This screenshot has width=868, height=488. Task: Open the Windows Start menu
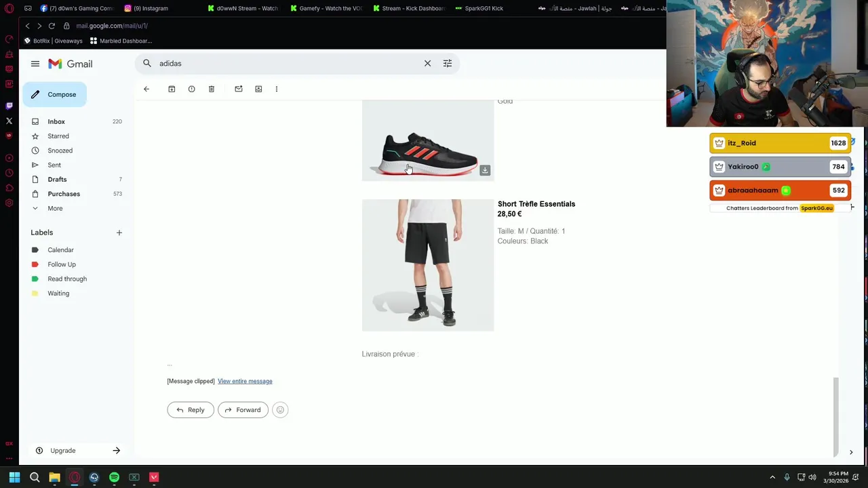coord(14,477)
